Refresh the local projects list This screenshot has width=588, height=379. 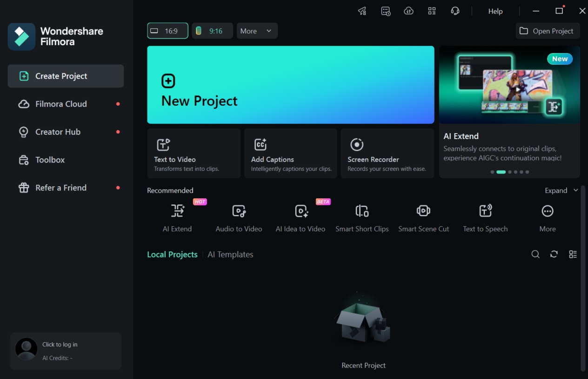554,254
